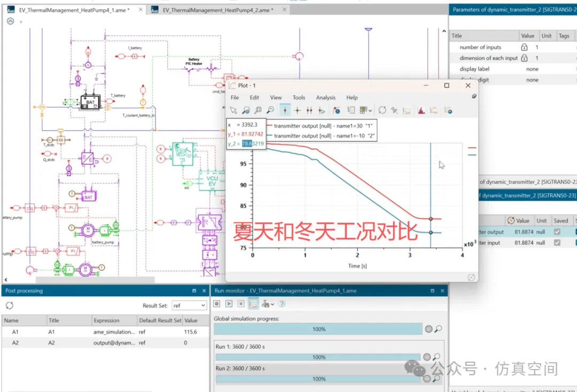This screenshot has height=392, width=577.
Task: Click the Run 1 progress bar
Action: click(318, 357)
